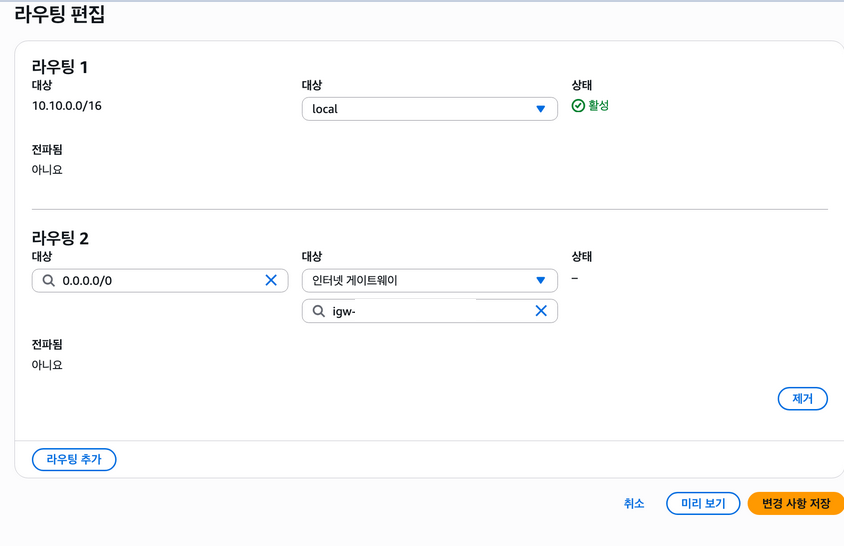
Task: Add a new route with 라우팅 추가
Action: [x=75, y=459]
